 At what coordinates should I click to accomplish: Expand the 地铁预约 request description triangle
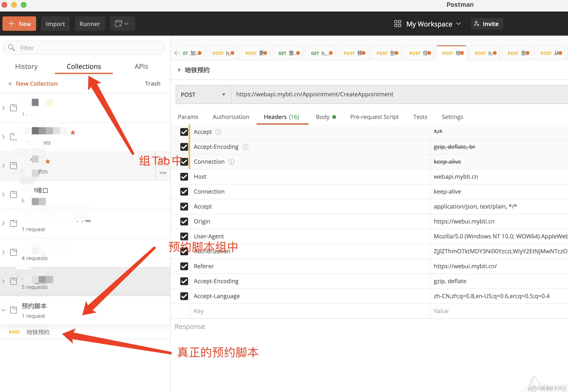tap(179, 70)
